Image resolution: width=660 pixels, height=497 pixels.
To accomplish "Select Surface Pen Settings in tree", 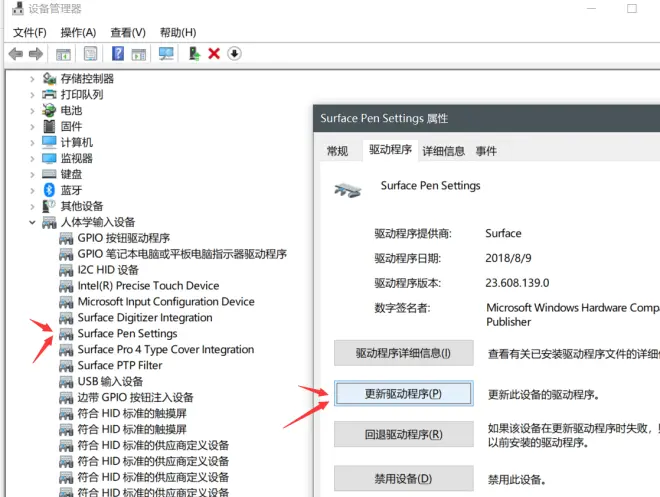I will click(127, 334).
